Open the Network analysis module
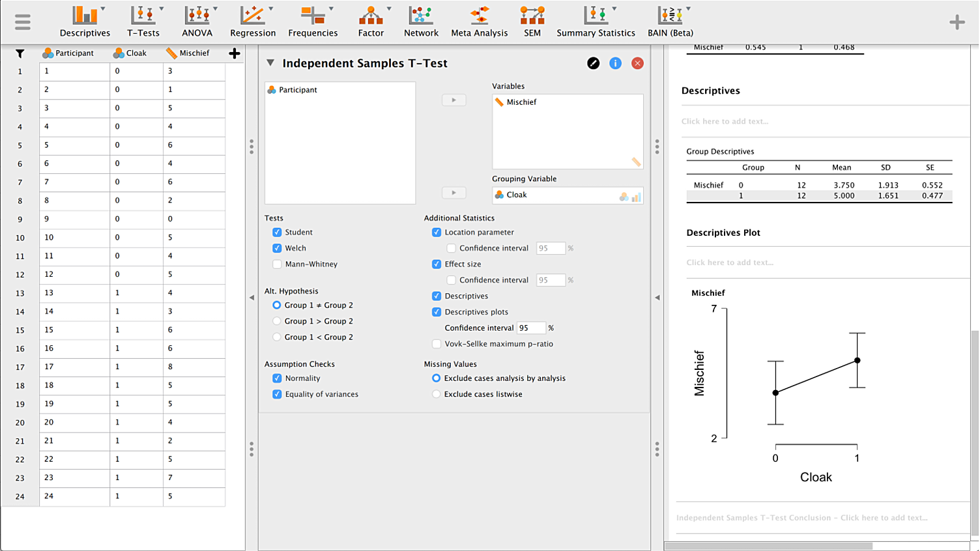Viewport: 980px width, 551px height. [421, 21]
